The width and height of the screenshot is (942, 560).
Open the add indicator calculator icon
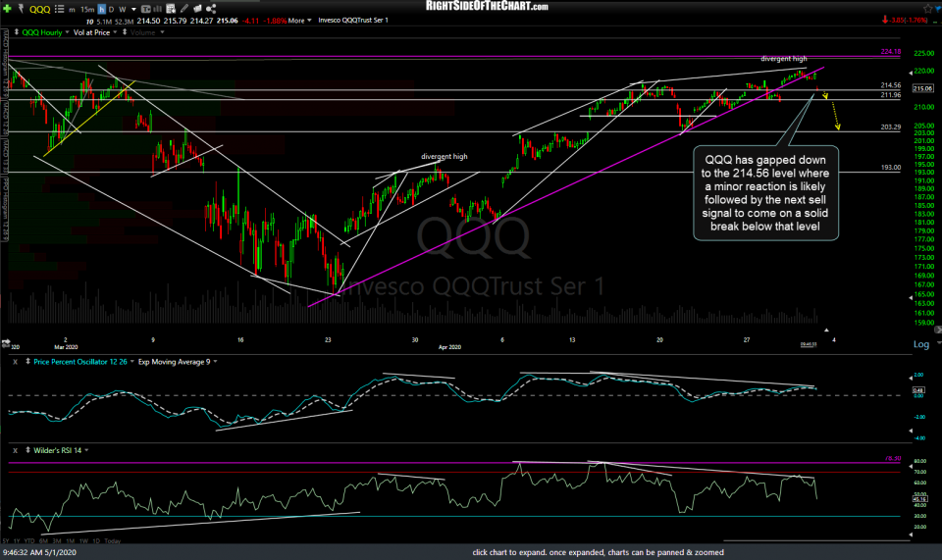coord(171,9)
